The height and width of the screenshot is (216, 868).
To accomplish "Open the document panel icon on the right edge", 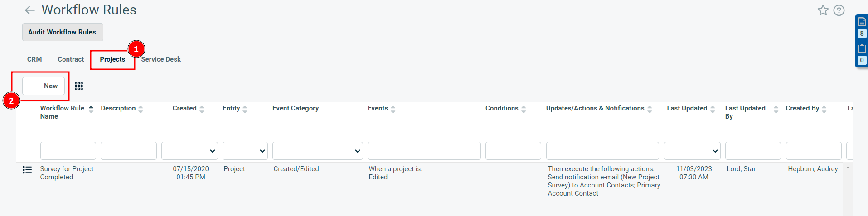I will 862,21.
